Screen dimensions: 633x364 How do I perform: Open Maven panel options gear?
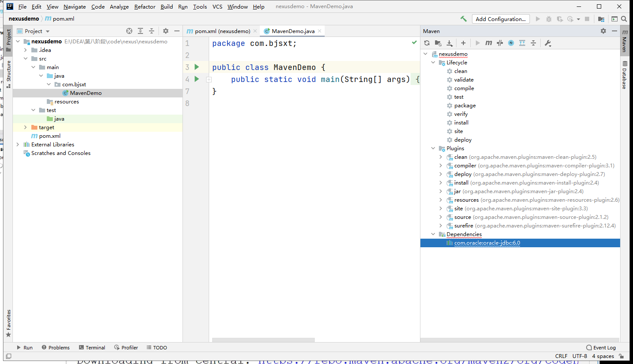point(603,31)
